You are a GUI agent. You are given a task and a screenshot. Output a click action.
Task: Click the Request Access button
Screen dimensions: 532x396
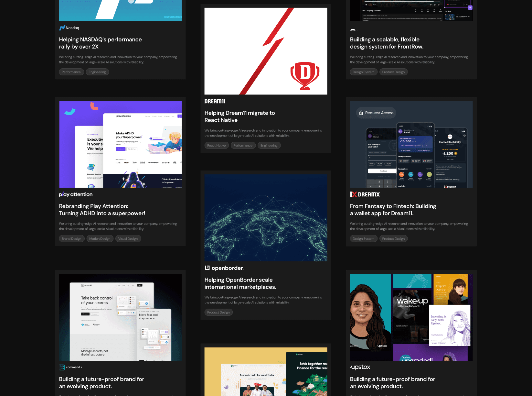tap(376, 113)
